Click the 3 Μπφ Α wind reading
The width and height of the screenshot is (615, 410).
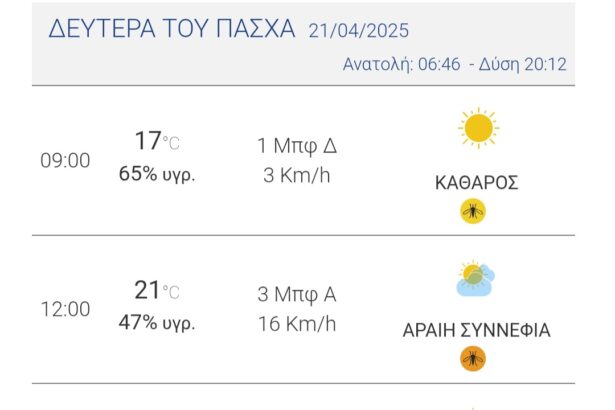(297, 295)
